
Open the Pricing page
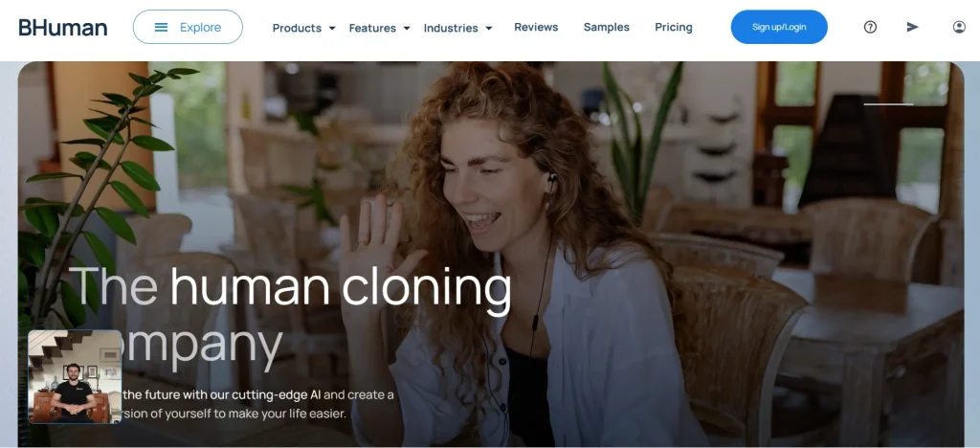[674, 27]
